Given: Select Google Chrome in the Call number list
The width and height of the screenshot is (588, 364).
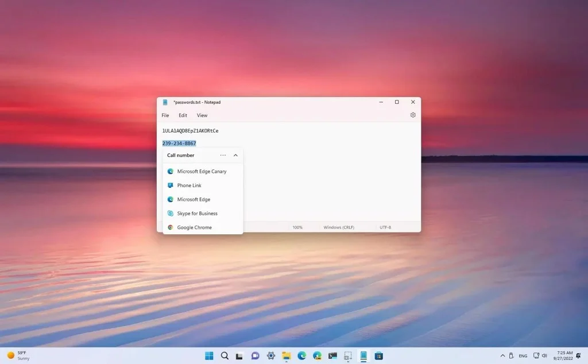Looking at the screenshot, I should [x=203, y=227].
